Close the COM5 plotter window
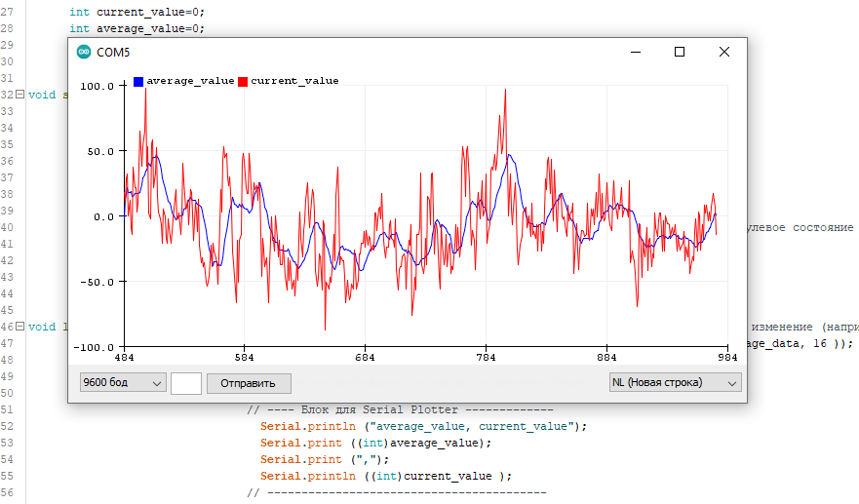 [x=724, y=52]
